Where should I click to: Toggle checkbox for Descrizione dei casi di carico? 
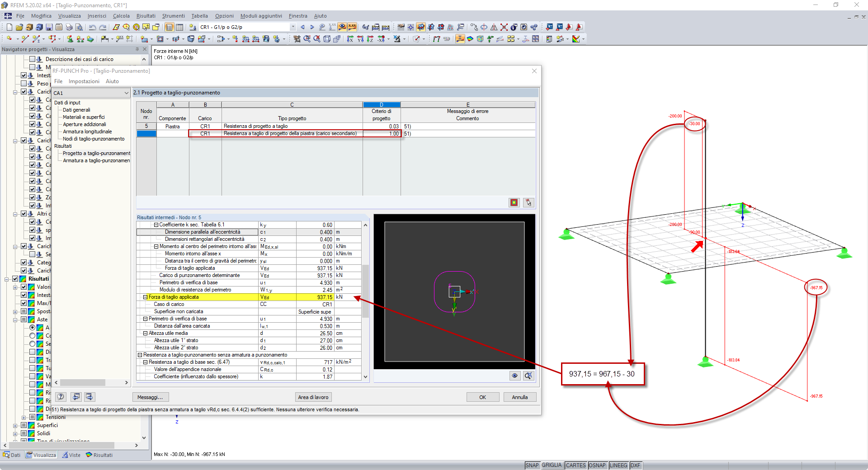pyautogui.click(x=32, y=59)
